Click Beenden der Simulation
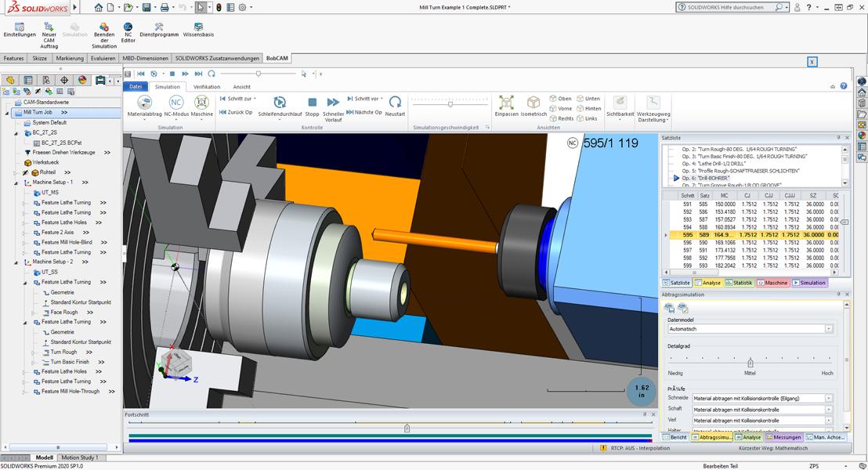This screenshot has width=868, height=470. click(104, 35)
